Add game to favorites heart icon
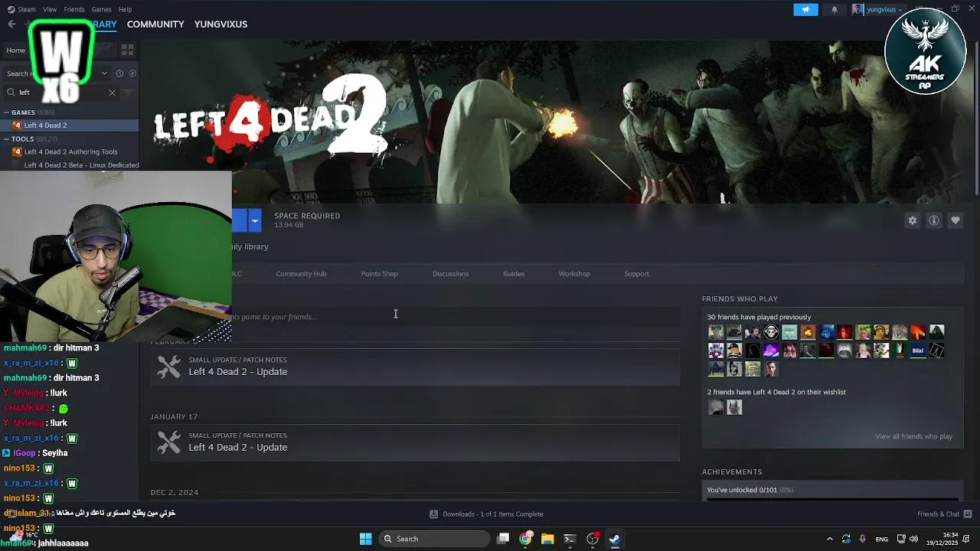This screenshot has width=980, height=551. tap(955, 220)
